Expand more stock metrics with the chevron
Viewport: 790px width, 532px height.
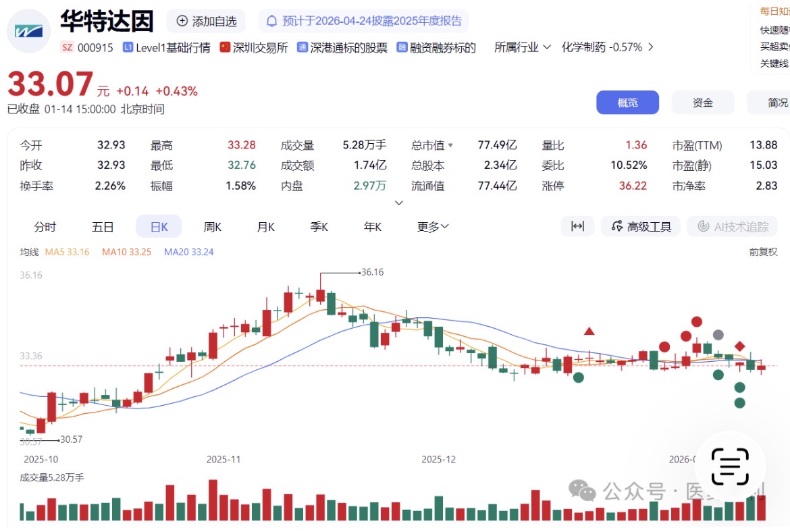[398, 203]
